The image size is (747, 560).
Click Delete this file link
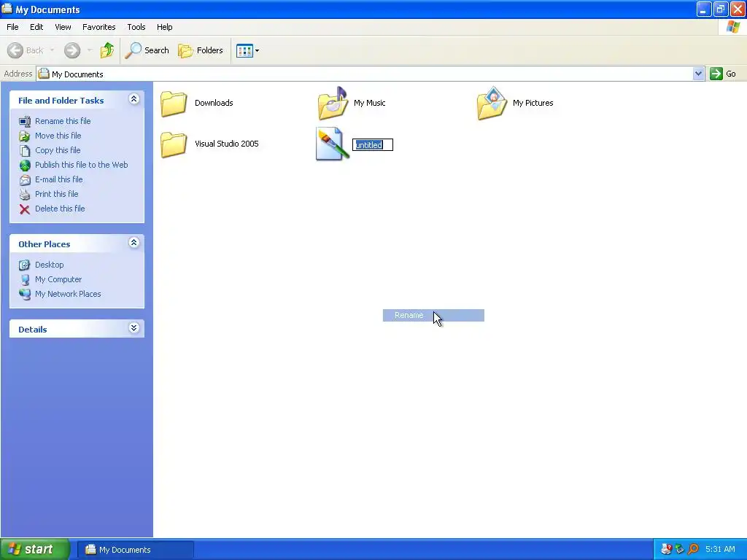60,209
